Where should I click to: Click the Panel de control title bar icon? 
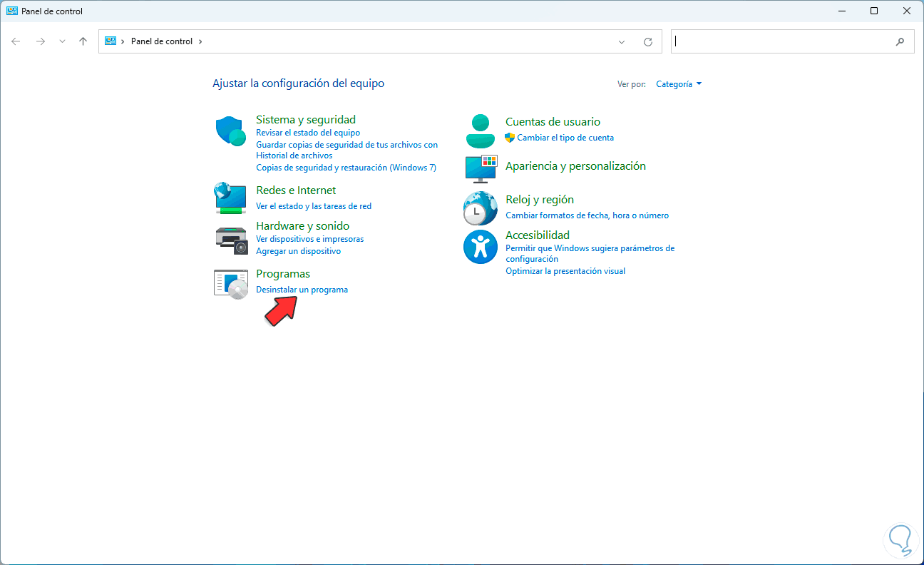(12, 11)
